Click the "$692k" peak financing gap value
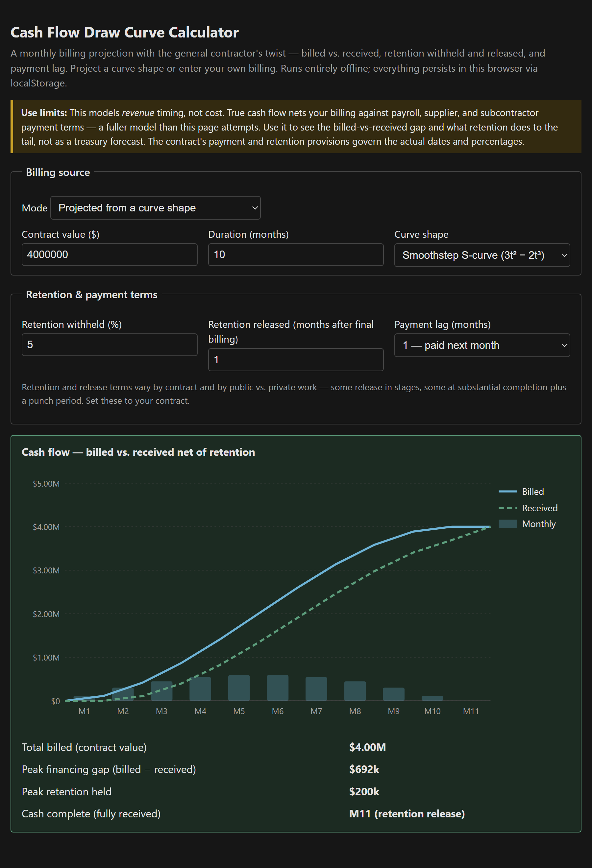Viewport: 592px width, 868px height. (364, 769)
